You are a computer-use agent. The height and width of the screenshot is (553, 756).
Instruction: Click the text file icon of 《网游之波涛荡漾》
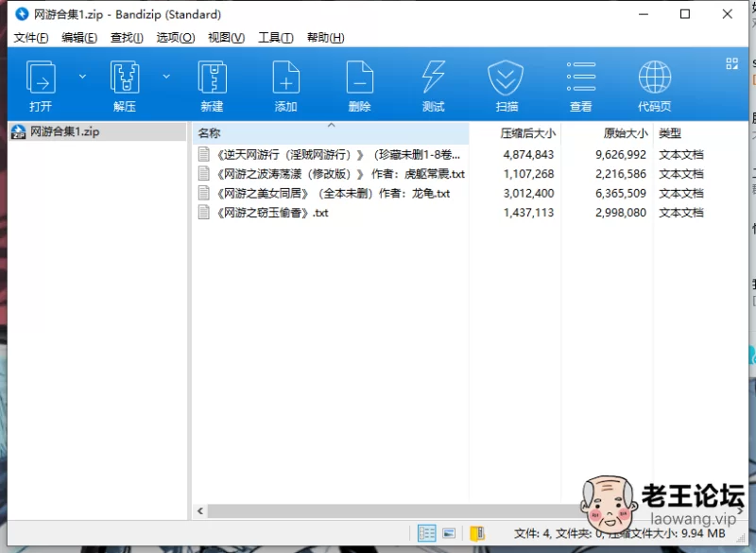click(204, 174)
